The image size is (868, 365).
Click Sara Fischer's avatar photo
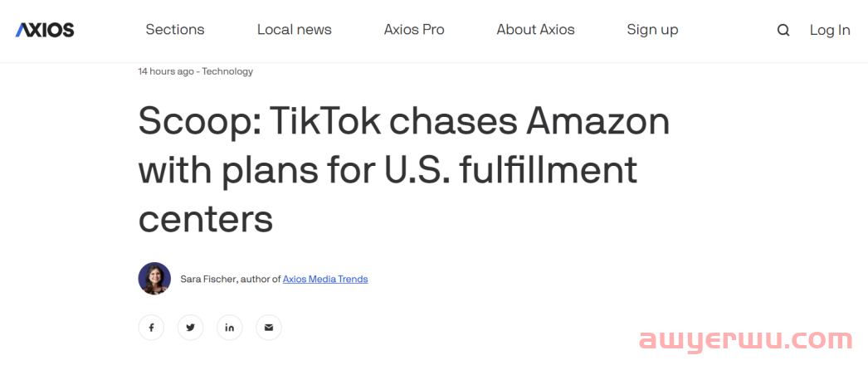pyautogui.click(x=154, y=279)
